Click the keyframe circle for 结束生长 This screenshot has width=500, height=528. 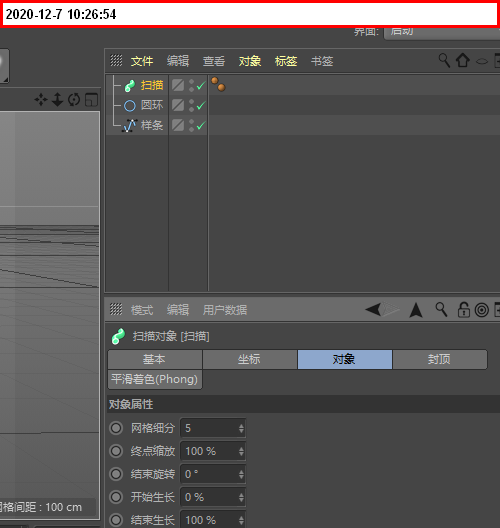(x=116, y=520)
